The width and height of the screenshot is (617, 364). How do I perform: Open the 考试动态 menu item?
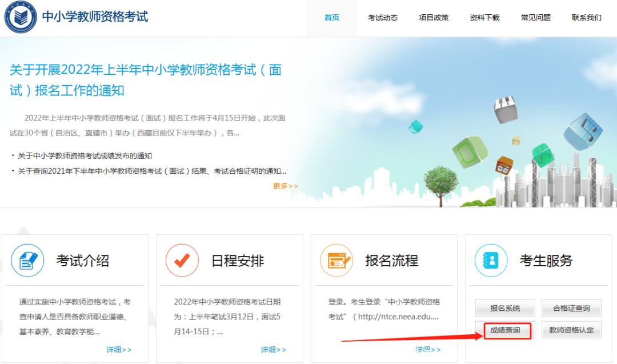[383, 18]
